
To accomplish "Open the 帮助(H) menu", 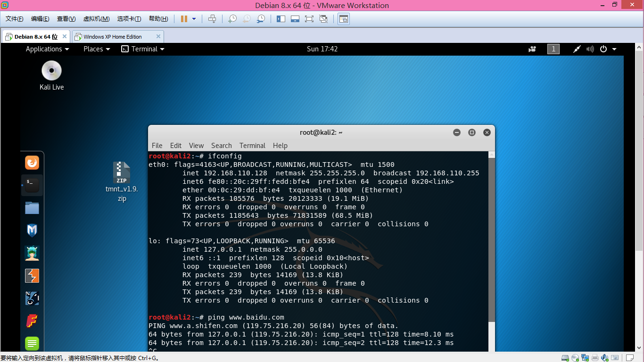I will coord(158,19).
